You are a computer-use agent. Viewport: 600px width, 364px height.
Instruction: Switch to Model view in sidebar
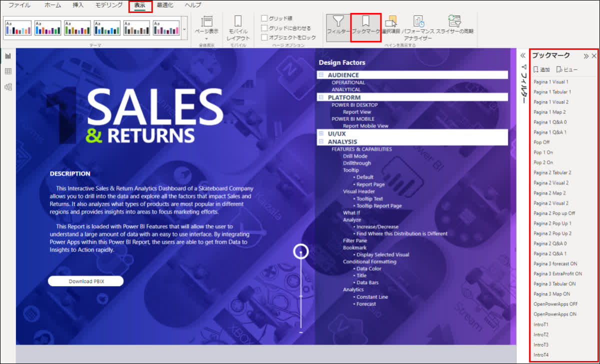8,87
